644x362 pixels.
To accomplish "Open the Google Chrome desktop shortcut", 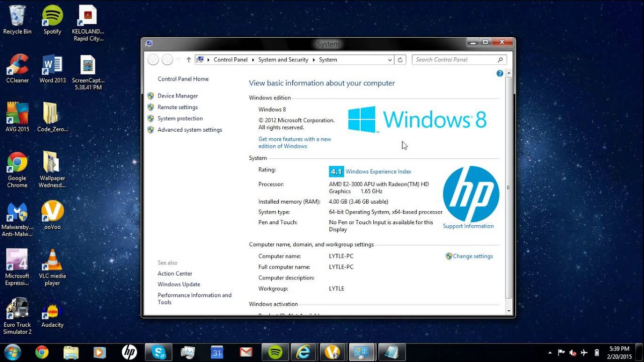I will (x=17, y=170).
